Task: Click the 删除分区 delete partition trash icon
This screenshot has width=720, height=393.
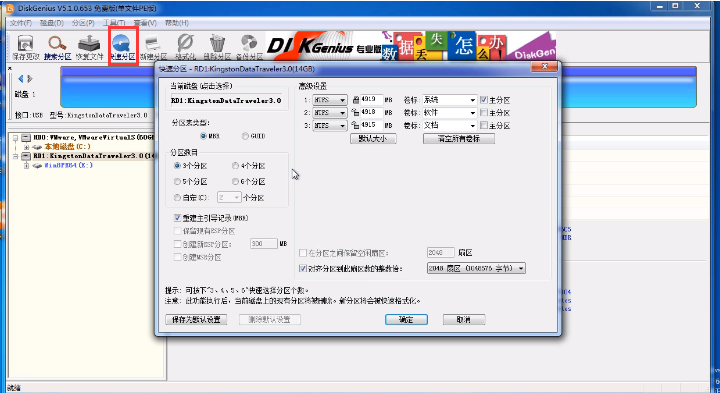Action: (x=217, y=48)
